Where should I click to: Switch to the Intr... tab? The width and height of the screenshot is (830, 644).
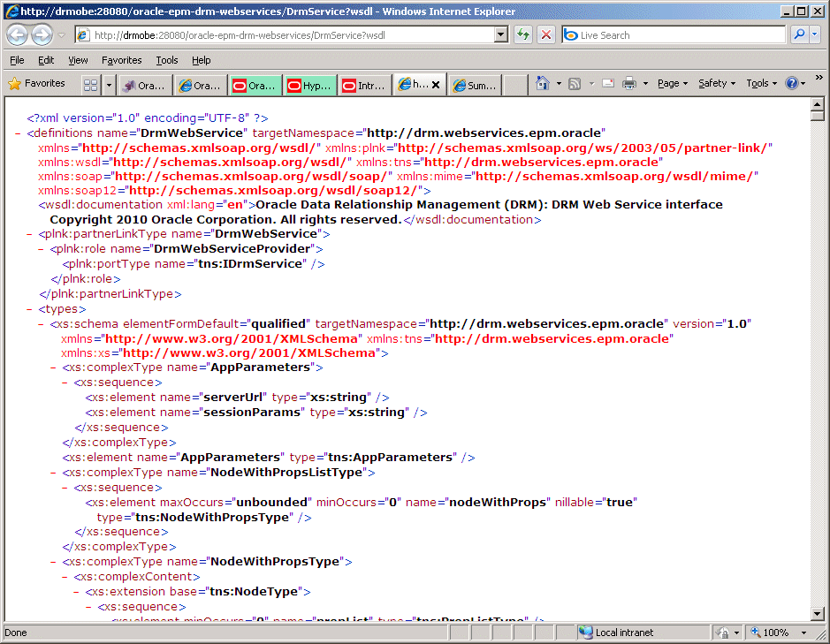pyautogui.click(x=365, y=85)
